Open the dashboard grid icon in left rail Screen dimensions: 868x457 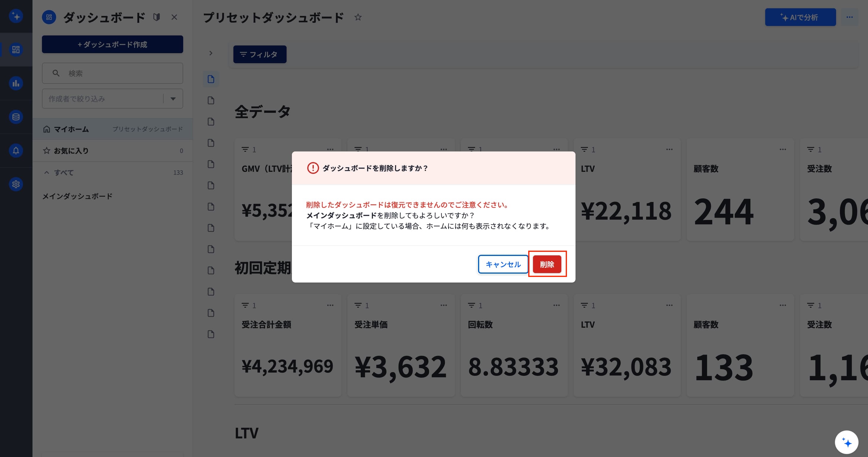(x=16, y=50)
